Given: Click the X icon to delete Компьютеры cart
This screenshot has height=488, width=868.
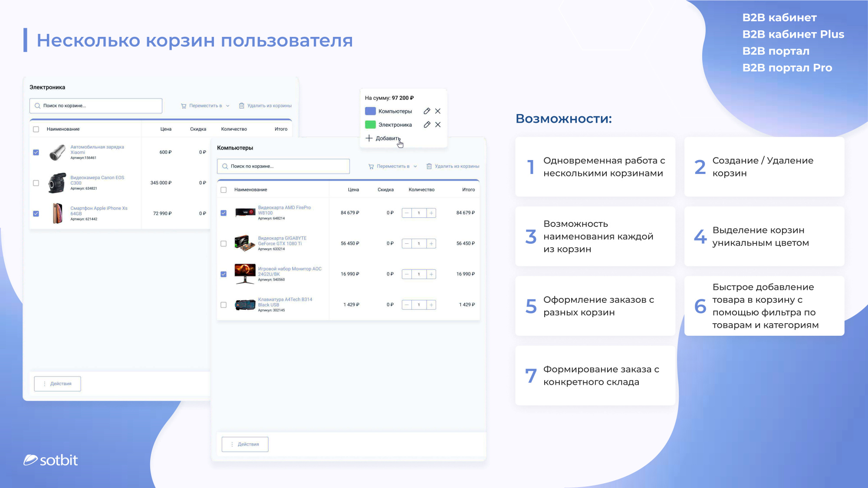Looking at the screenshot, I should [438, 111].
